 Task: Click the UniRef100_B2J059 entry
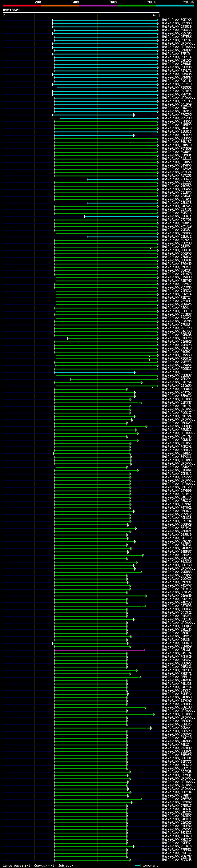click(x=177, y=162)
